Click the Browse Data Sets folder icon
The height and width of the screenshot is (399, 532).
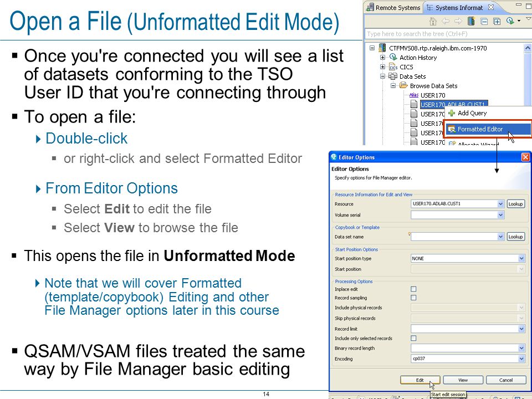(403, 85)
